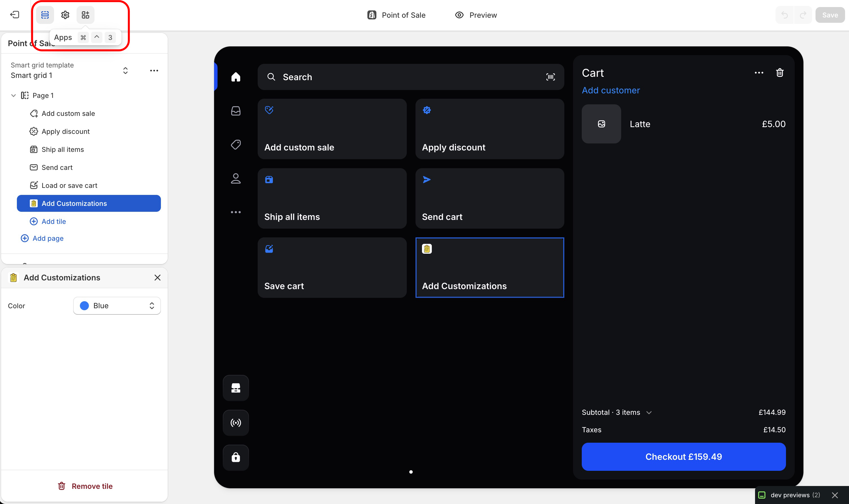This screenshot has width=849, height=504.
Task: Click the Point of Sale header label
Action: (396, 15)
